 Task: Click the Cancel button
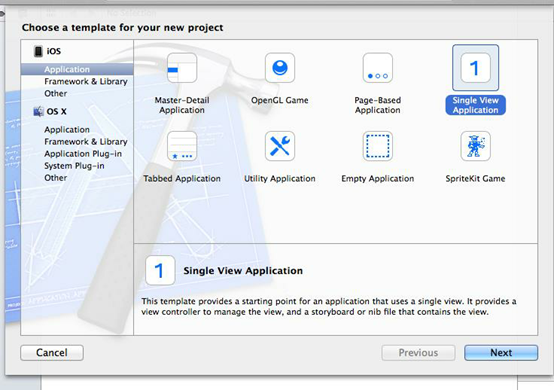[52, 353]
